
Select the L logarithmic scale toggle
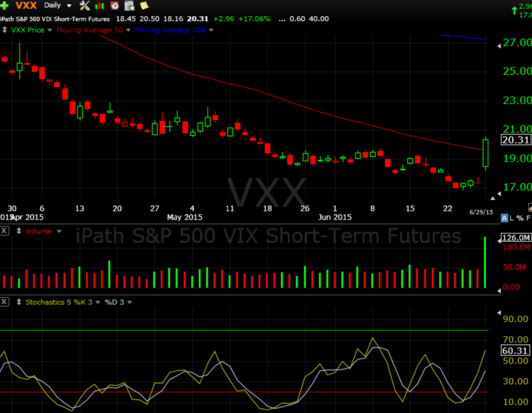click(x=512, y=218)
